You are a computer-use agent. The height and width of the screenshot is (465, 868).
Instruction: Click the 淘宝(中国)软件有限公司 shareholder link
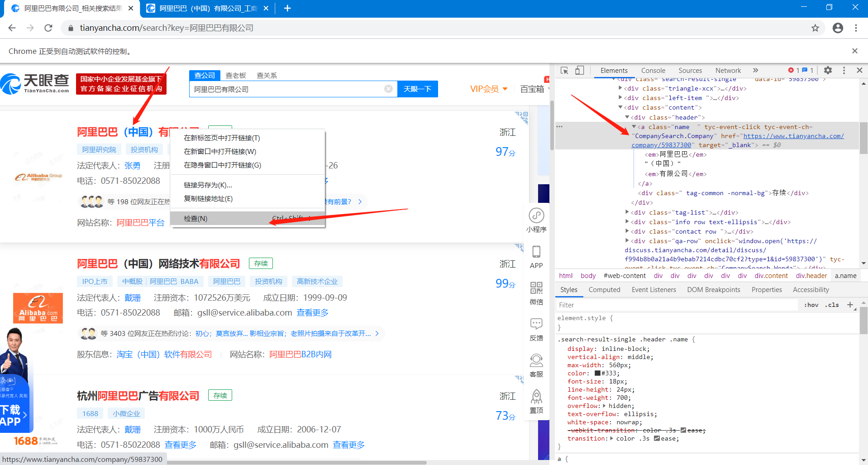tap(164, 354)
